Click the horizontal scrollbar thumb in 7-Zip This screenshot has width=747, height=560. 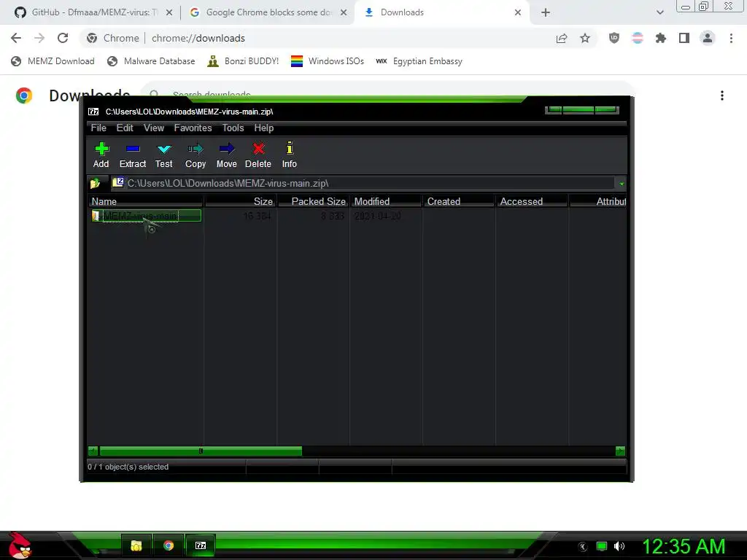[201, 451]
